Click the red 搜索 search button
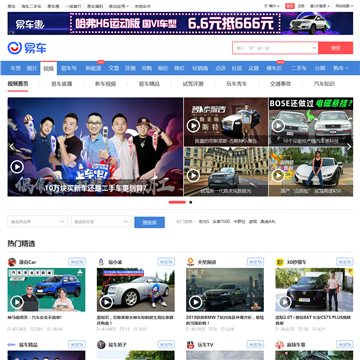The image size is (360, 360). (336, 48)
